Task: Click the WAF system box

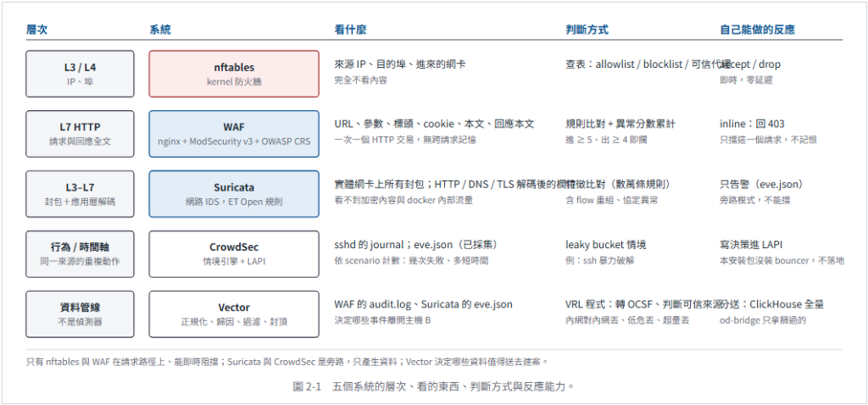Action: [x=234, y=134]
